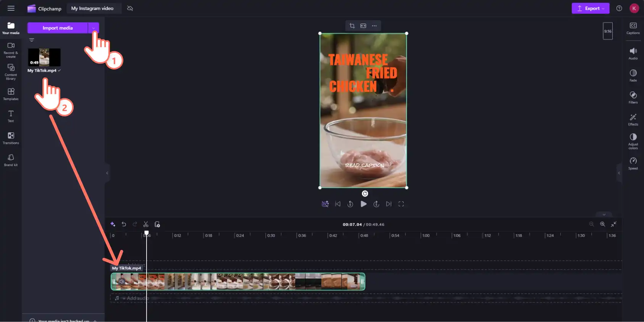Click the timeline ruler at 0:30
The width and height of the screenshot is (644, 322).
click(271, 235)
